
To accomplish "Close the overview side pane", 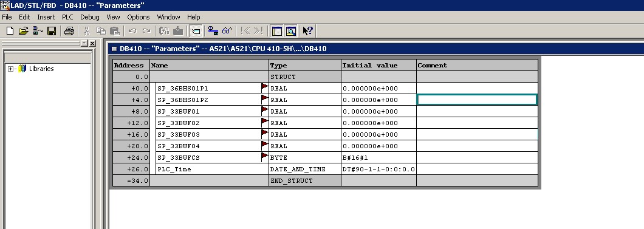I will coord(92,43).
